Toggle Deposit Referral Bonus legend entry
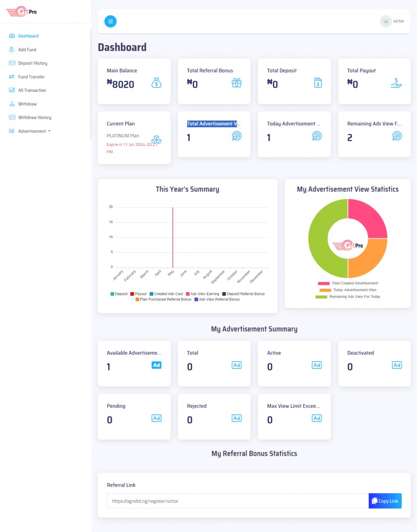The height and width of the screenshot is (532, 417). point(243,294)
